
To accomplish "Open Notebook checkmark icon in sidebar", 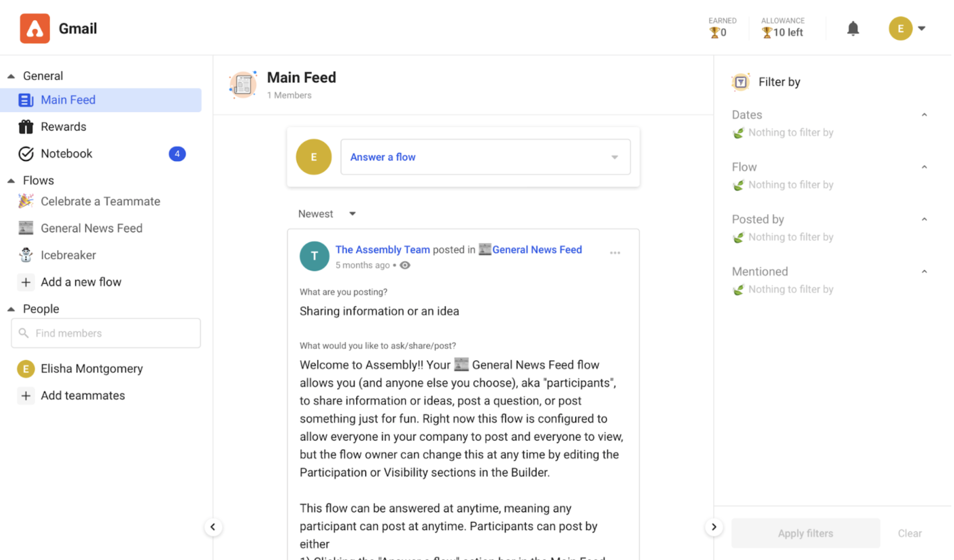I will (25, 154).
